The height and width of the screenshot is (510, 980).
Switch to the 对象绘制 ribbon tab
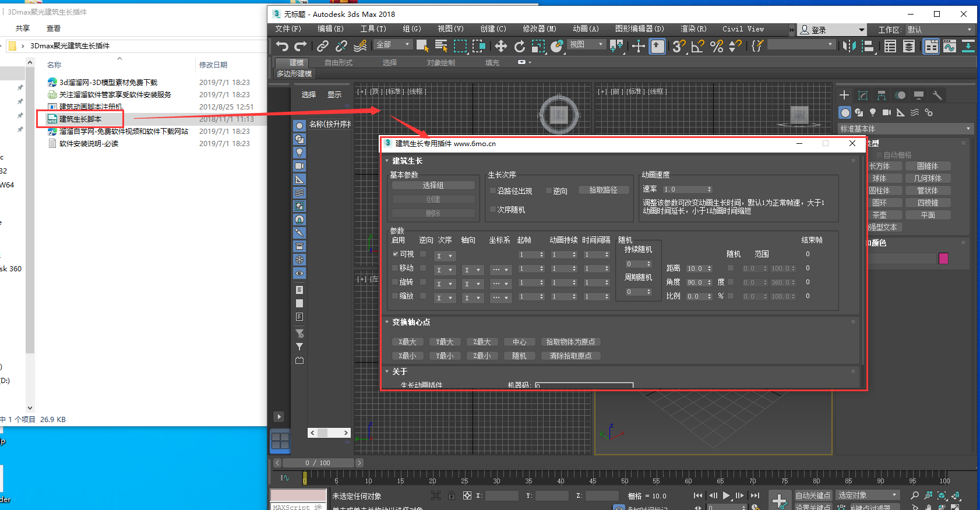441,63
